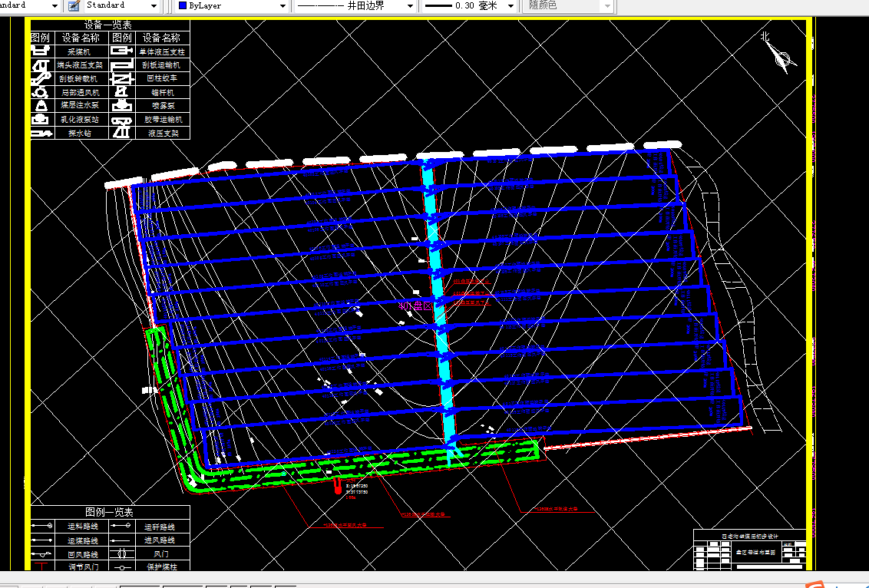Click the 采煤机 text cell

tap(79, 51)
